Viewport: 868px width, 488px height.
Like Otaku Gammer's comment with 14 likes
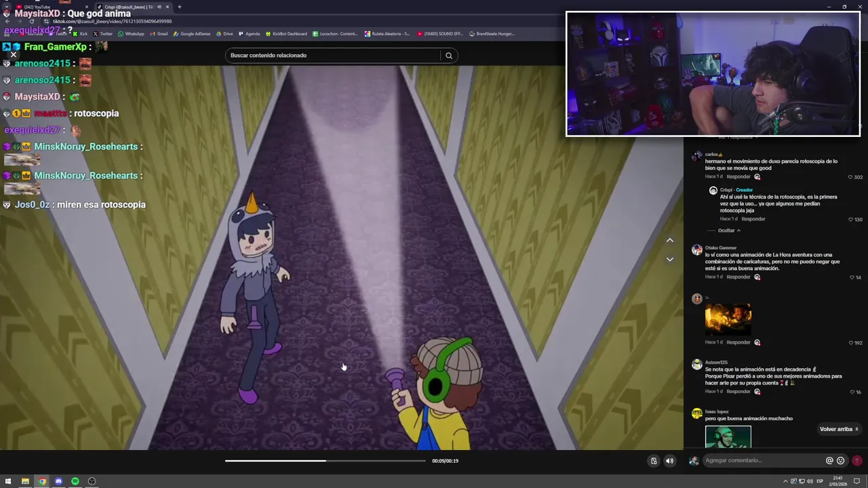pyautogui.click(x=852, y=277)
